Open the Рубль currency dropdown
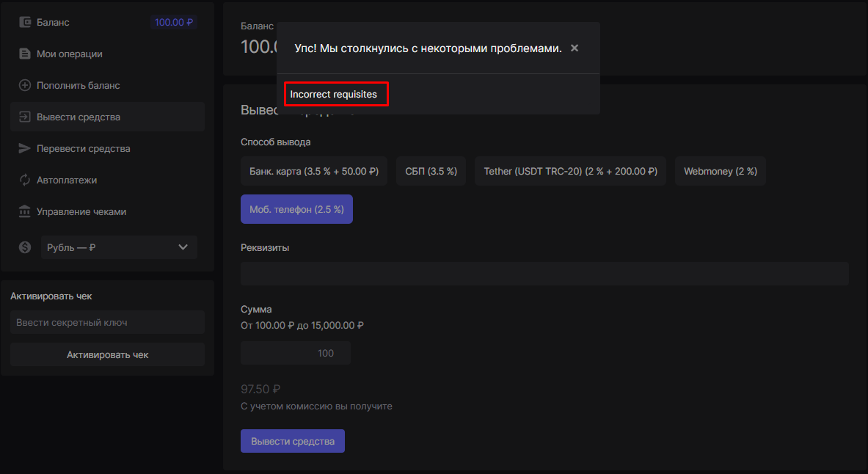Image resolution: width=868 pixels, height=474 pixels. 117,248
